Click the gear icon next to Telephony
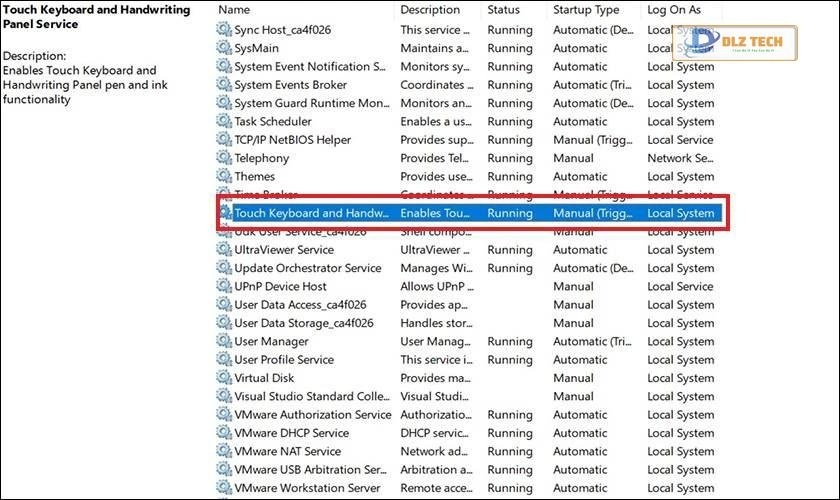The width and height of the screenshot is (840, 500). 223,158
